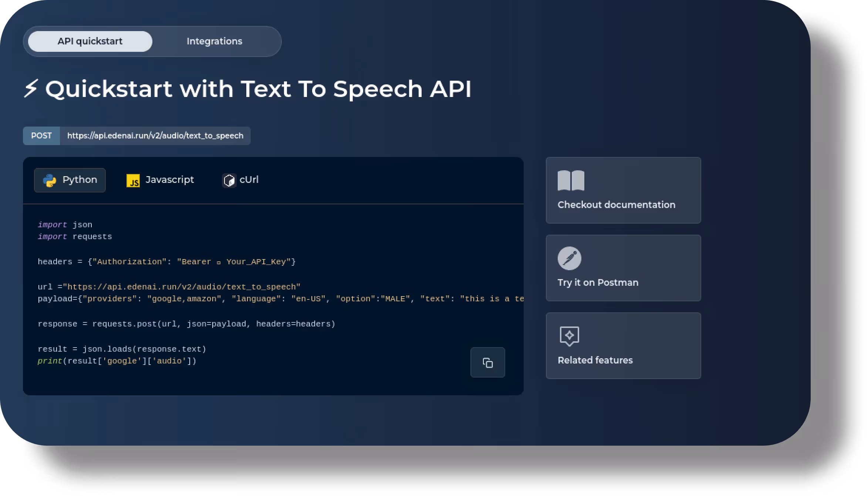Click the Postman logo icon
This screenshot has width=868, height=496.
569,258
